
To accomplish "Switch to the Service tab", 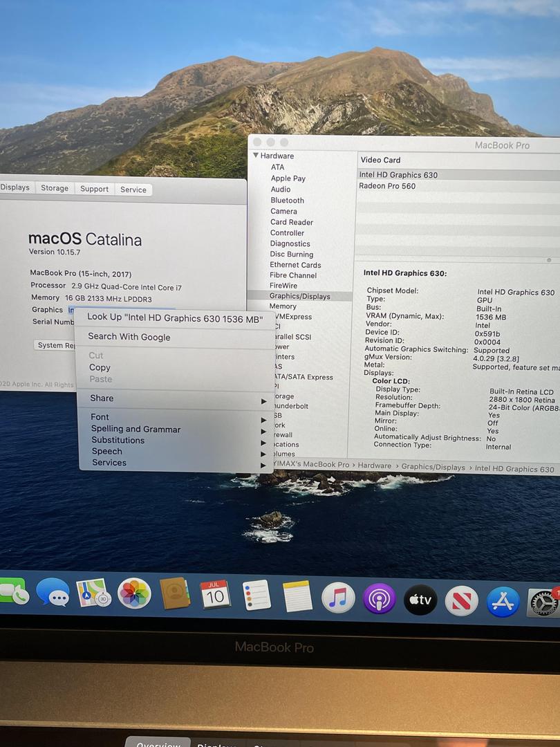I will click(133, 190).
